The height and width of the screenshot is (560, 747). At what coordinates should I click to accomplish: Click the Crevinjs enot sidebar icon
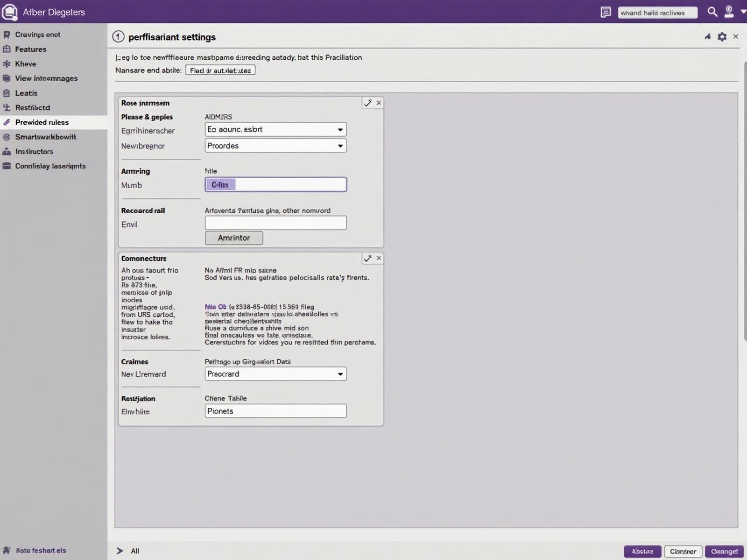point(7,35)
